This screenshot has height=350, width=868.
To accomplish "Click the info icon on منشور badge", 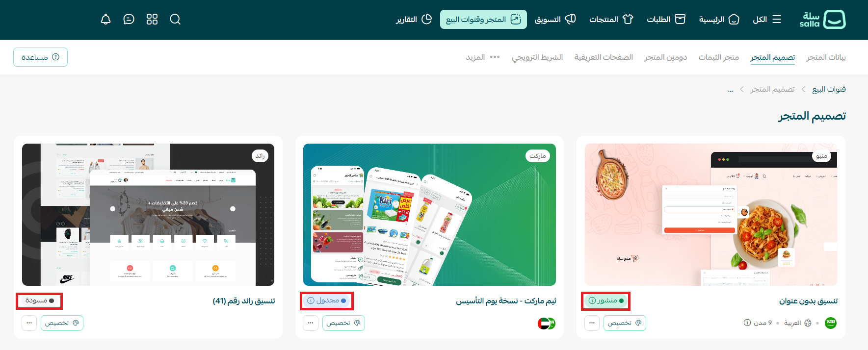I will [592, 300].
